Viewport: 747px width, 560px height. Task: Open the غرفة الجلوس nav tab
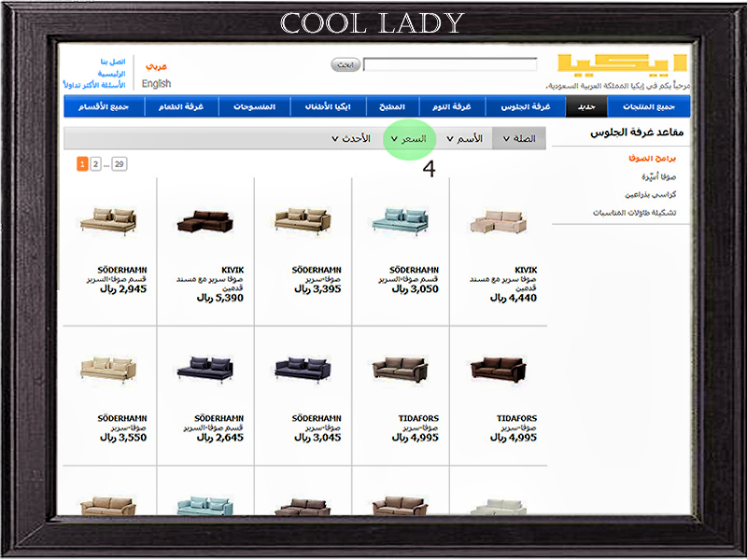(526, 106)
